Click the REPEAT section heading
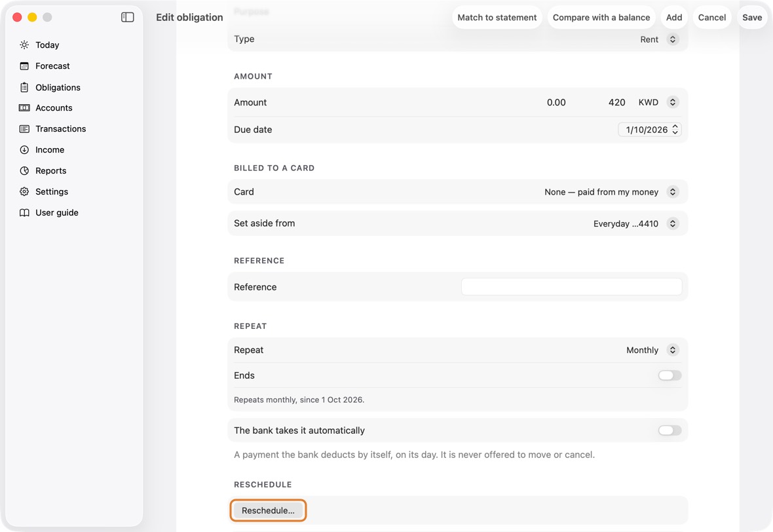Viewport: 773px width, 532px height. pos(250,326)
